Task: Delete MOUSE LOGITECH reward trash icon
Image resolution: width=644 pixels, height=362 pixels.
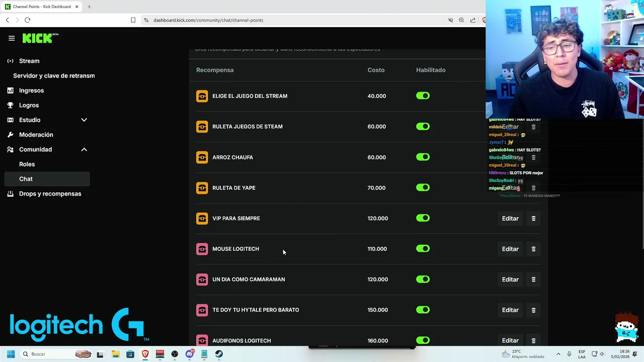Action: (x=533, y=249)
